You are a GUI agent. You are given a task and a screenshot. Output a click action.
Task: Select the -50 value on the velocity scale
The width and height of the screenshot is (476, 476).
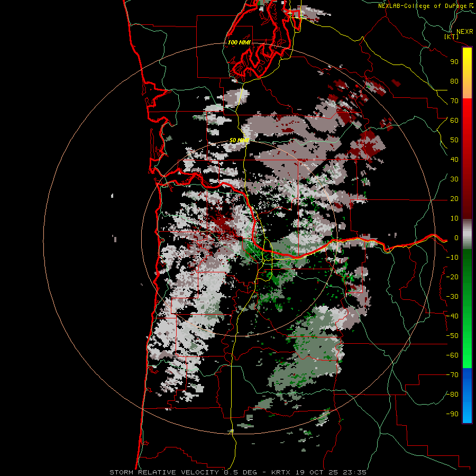452,336
